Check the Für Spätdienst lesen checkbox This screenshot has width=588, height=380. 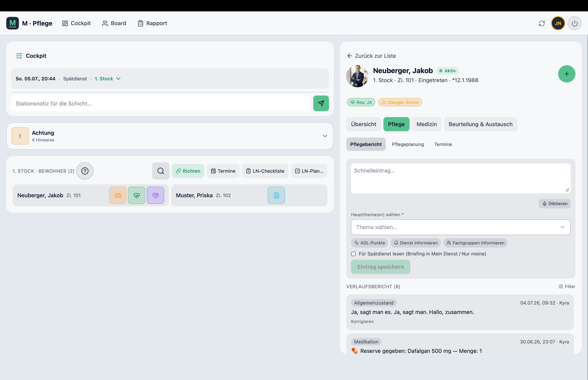coord(353,254)
